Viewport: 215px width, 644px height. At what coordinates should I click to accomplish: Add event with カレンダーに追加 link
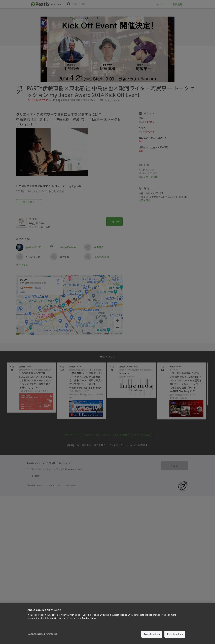point(148,177)
